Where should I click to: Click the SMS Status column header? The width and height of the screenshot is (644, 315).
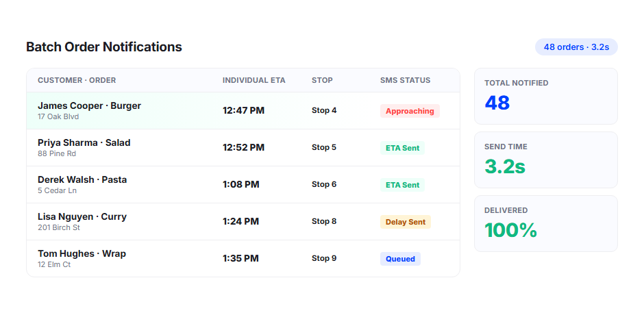pyautogui.click(x=406, y=80)
